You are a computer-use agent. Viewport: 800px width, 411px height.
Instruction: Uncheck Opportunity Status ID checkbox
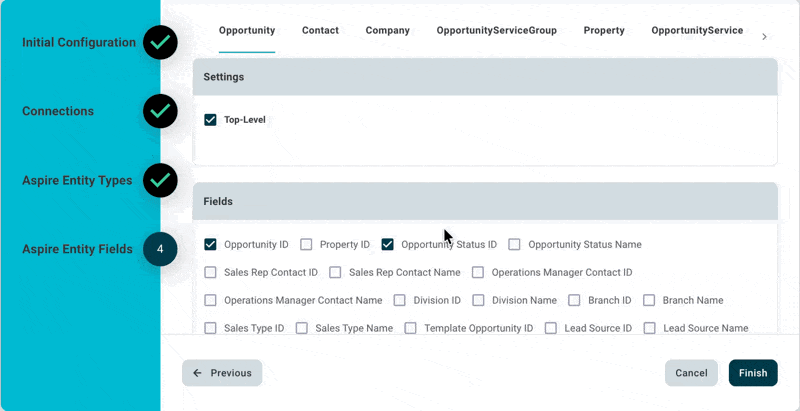387,244
